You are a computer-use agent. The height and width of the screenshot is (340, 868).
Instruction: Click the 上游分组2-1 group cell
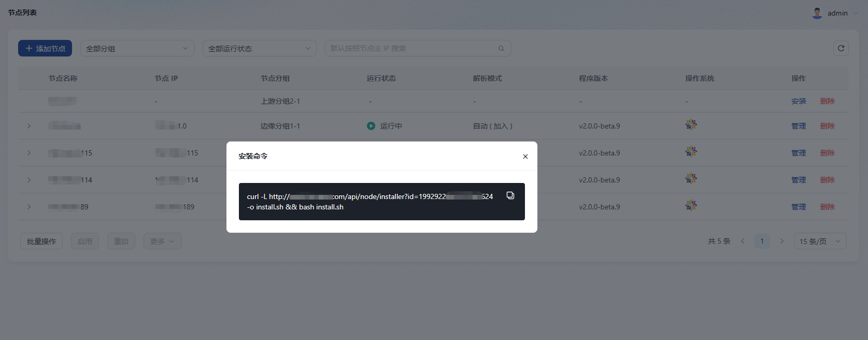pos(280,101)
